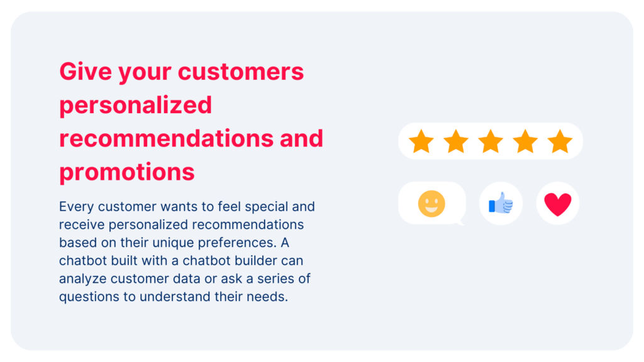Choose the fourth rating star
The height and width of the screenshot is (362, 644).
tap(525, 141)
